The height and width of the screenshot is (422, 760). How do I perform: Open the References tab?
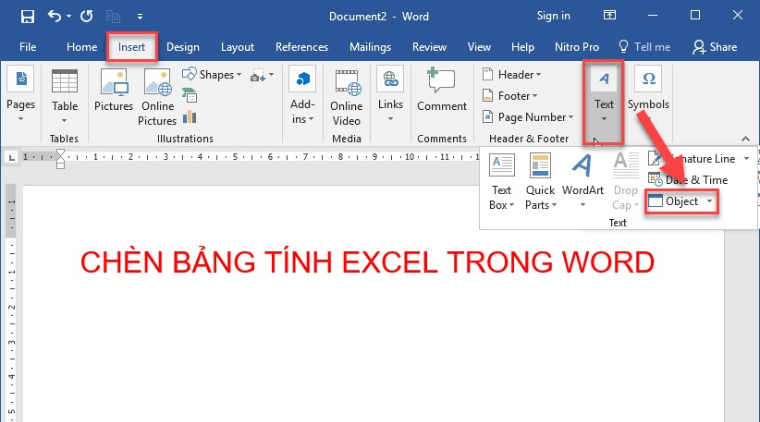(x=301, y=47)
